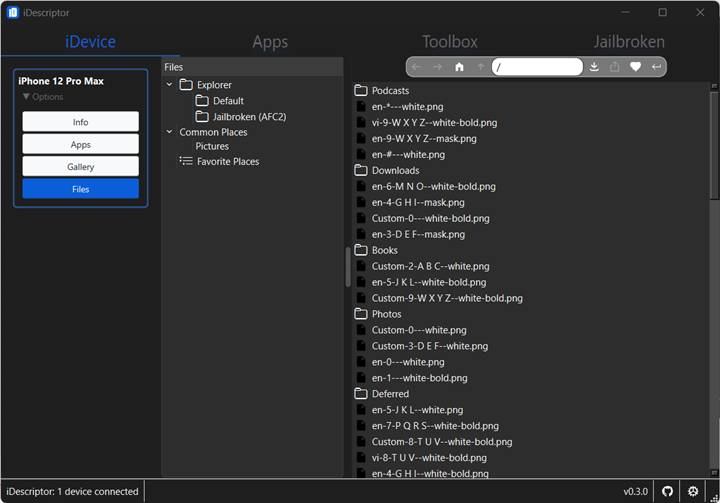Select en-4-G H I--mask.png
This screenshot has height=503, width=720.
tap(418, 202)
